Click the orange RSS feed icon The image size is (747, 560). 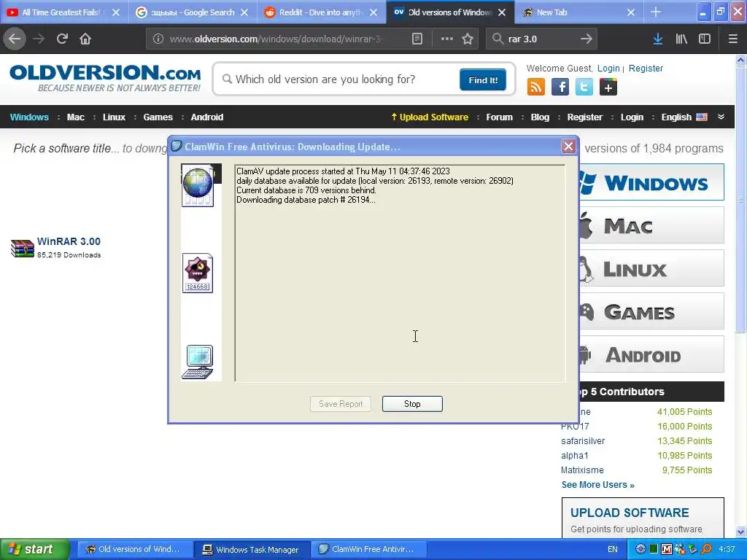pos(536,87)
